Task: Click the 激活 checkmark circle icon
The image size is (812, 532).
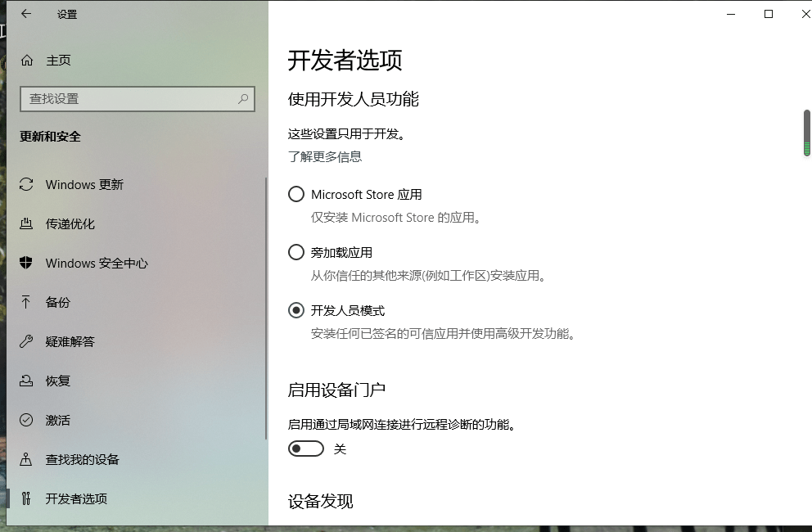Action: (x=26, y=420)
